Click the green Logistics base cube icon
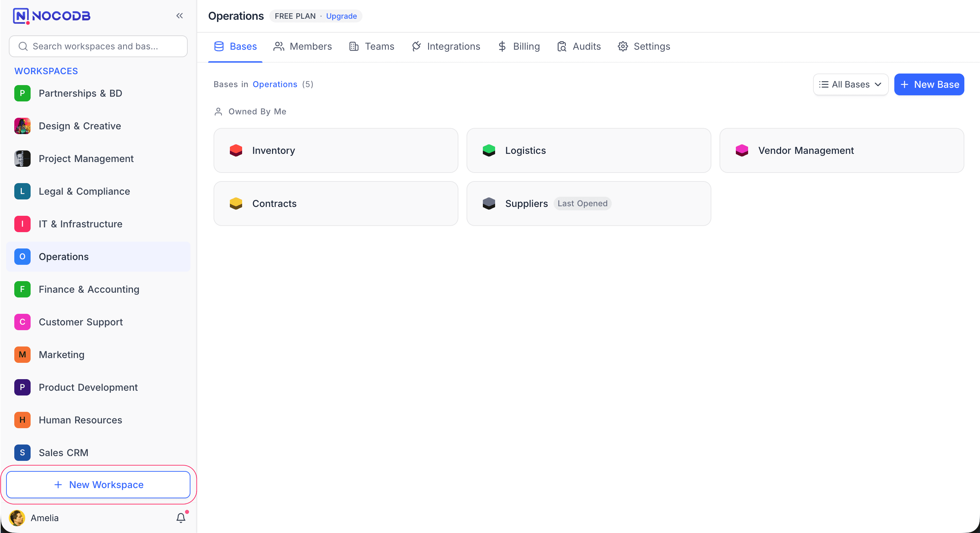This screenshot has width=980, height=533. (489, 150)
